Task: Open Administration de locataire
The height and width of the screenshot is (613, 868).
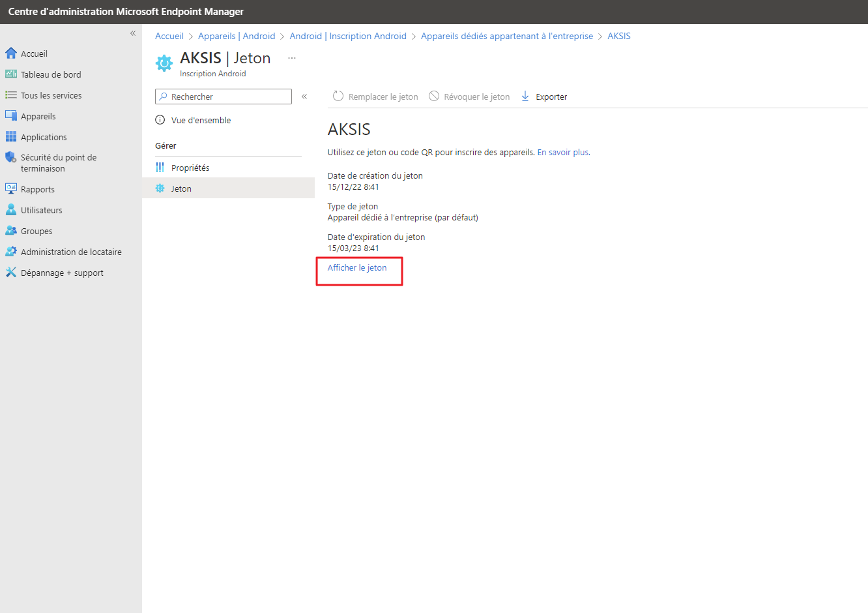Action: 71,252
